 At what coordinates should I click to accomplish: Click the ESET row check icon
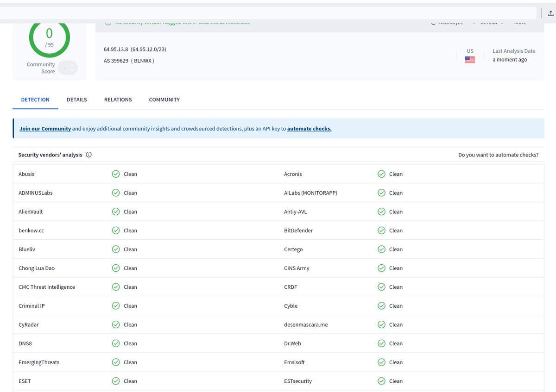point(116,381)
